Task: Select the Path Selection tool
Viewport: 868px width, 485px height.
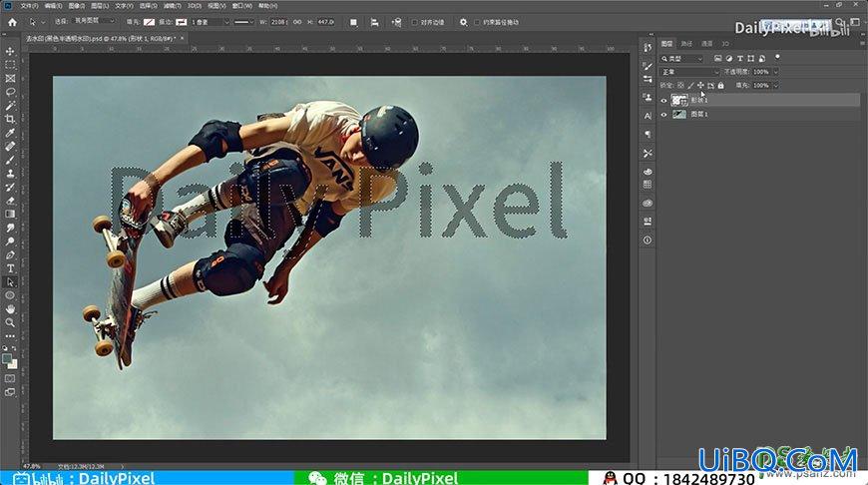Action: (x=10, y=281)
